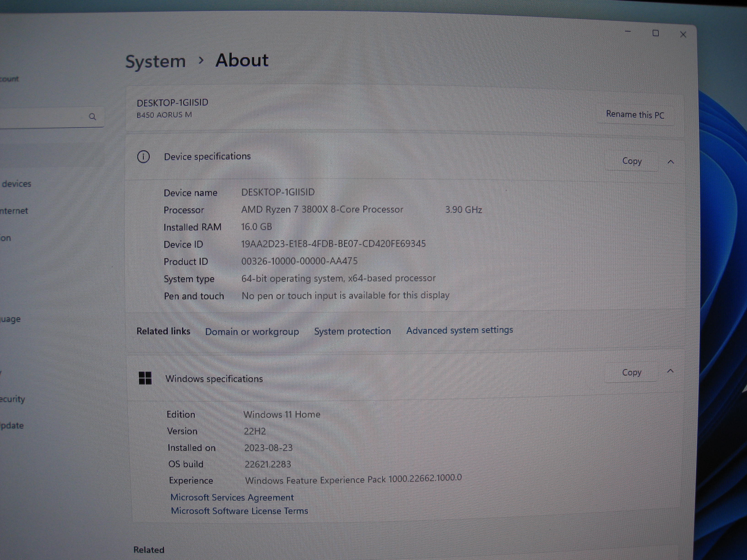
Task: Click the Device specifications info icon
Action: coord(143,157)
